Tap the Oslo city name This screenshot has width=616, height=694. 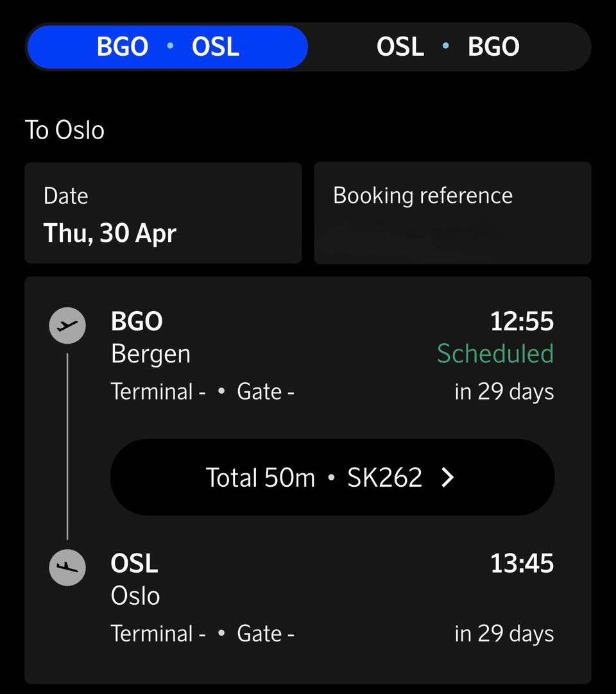(x=135, y=595)
